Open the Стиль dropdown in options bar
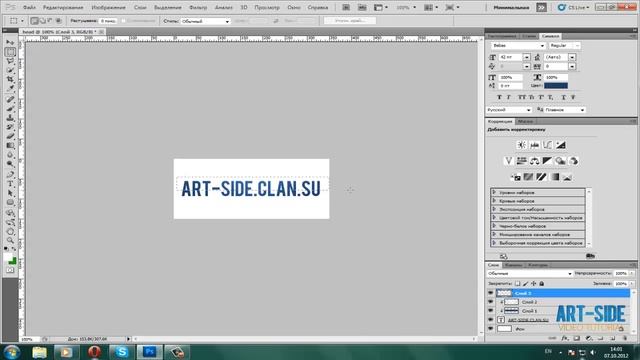Image resolution: width=640 pixels, height=360 pixels. click(205, 21)
